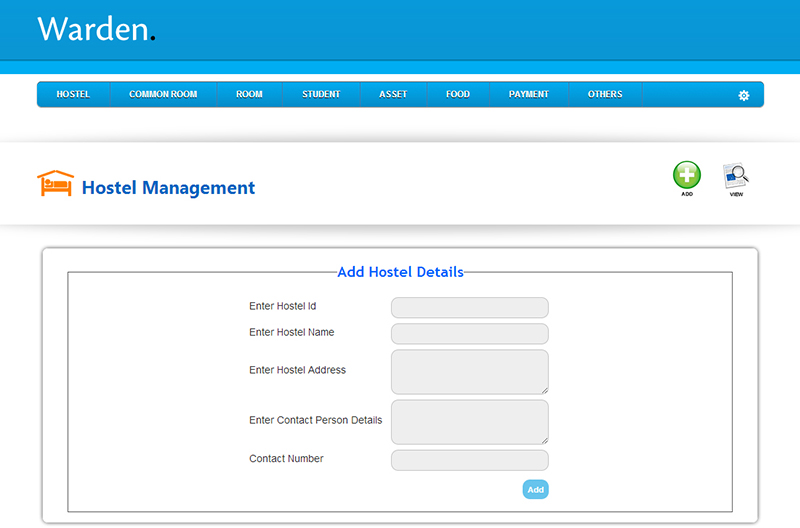The width and height of the screenshot is (800, 528).
Task: Open the Common Room menu
Action: click(x=163, y=94)
